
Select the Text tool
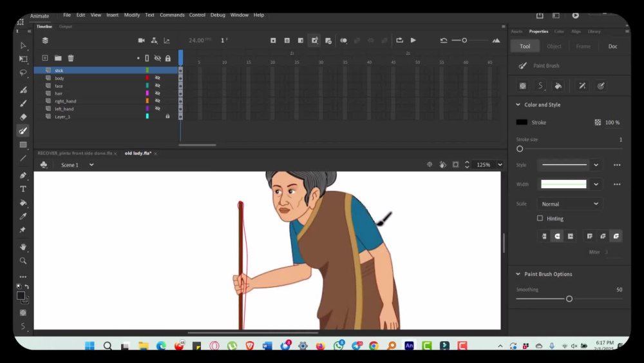(23, 189)
